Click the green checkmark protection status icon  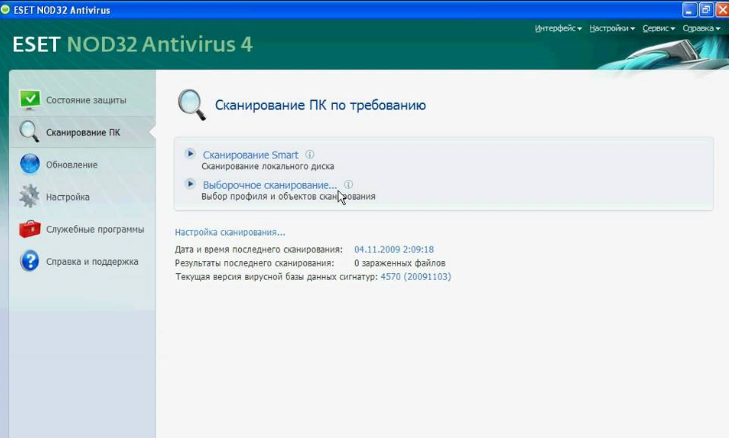click(x=30, y=100)
